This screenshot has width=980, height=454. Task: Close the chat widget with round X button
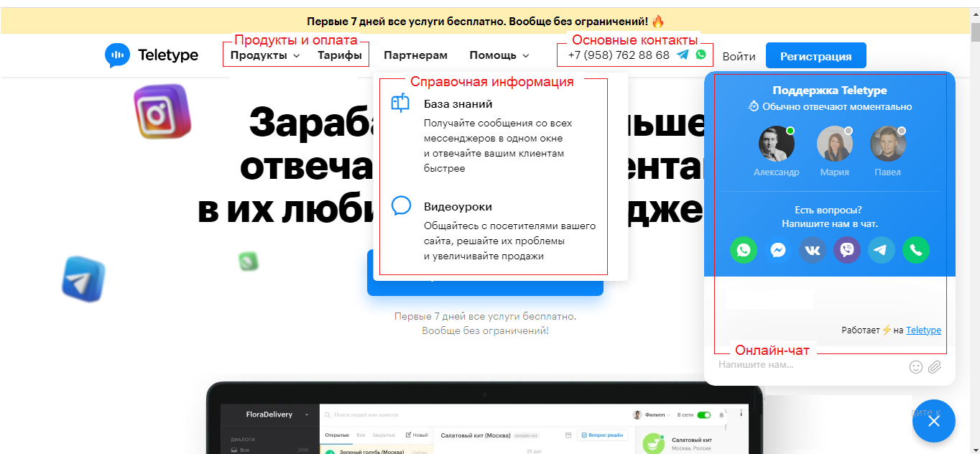933,421
